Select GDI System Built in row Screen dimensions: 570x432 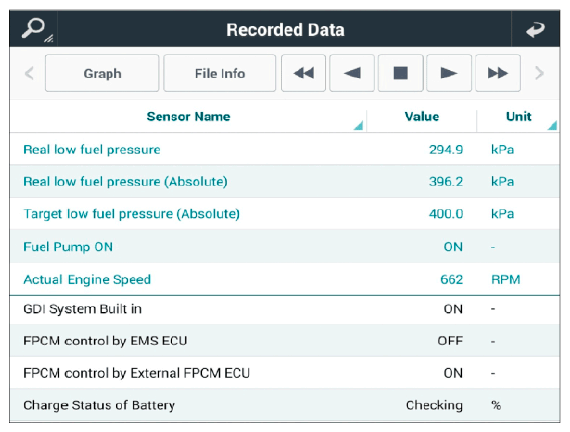pos(285,309)
